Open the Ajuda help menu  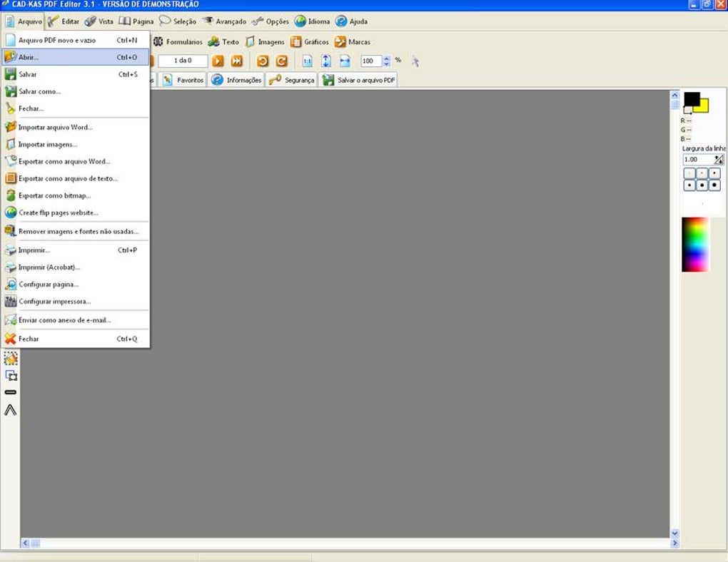351,21
